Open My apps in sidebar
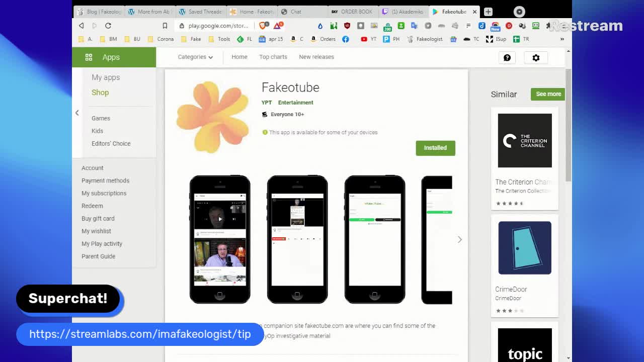Screen dimensions: 644x362 pyautogui.click(x=106, y=77)
